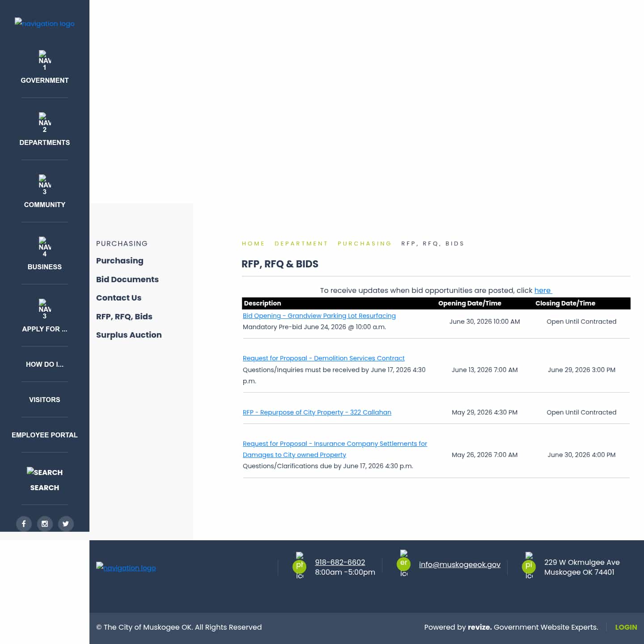Click 'Mandatory Pre-bid June 24, 2026' note
This screenshot has height=644, width=644.
click(314, 327)
